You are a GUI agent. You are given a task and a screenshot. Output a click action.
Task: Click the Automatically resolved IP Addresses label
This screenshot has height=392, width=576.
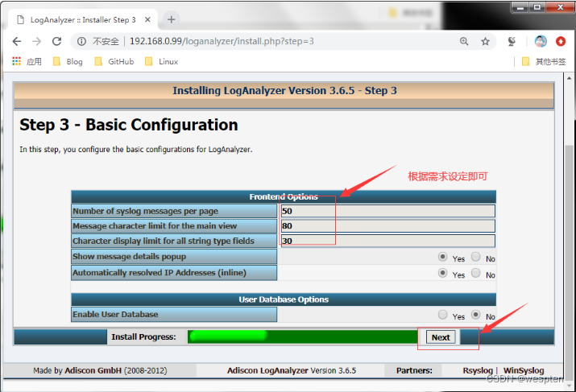[x=159, y=272]
